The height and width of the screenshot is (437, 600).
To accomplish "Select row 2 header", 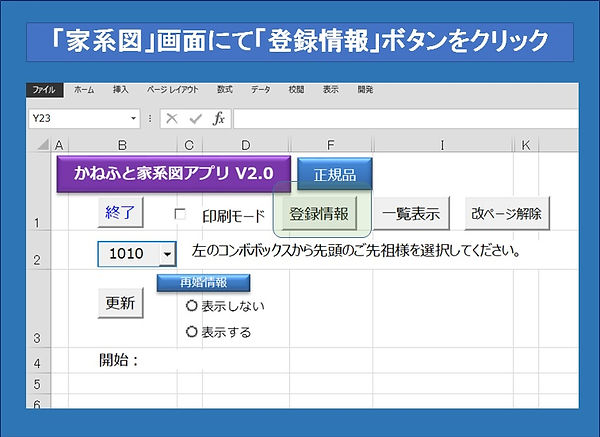I will pyautogui.click(x=38, y=250).
